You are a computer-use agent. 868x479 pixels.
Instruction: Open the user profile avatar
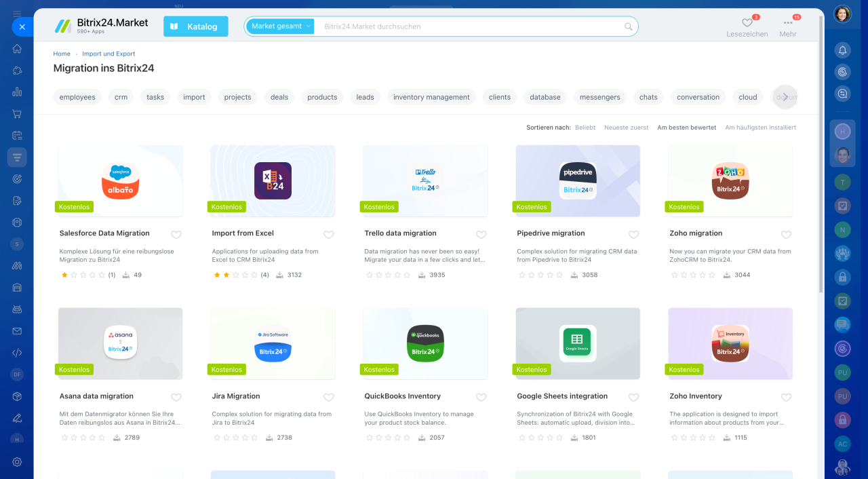[842, 14]
